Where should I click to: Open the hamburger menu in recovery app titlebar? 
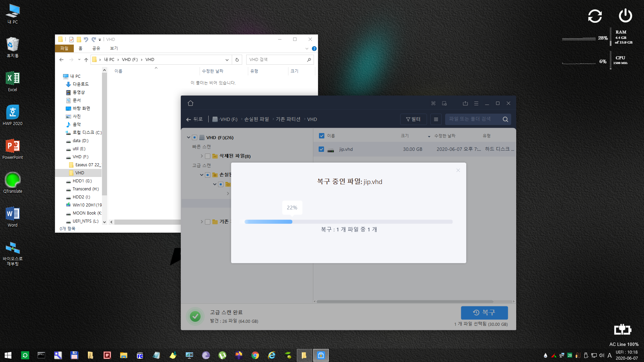click(476, 103)
